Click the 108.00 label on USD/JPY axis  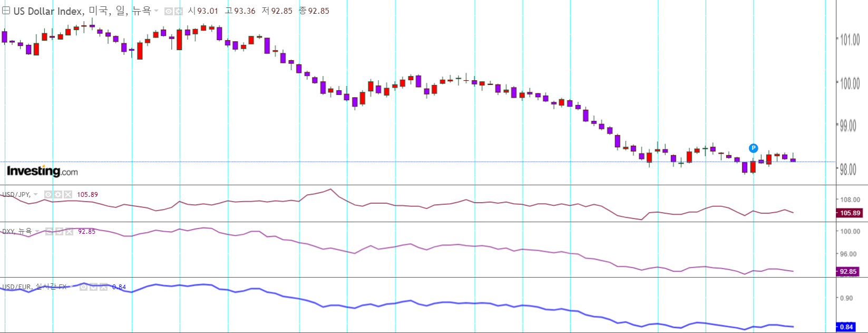[x=850, y=199]
